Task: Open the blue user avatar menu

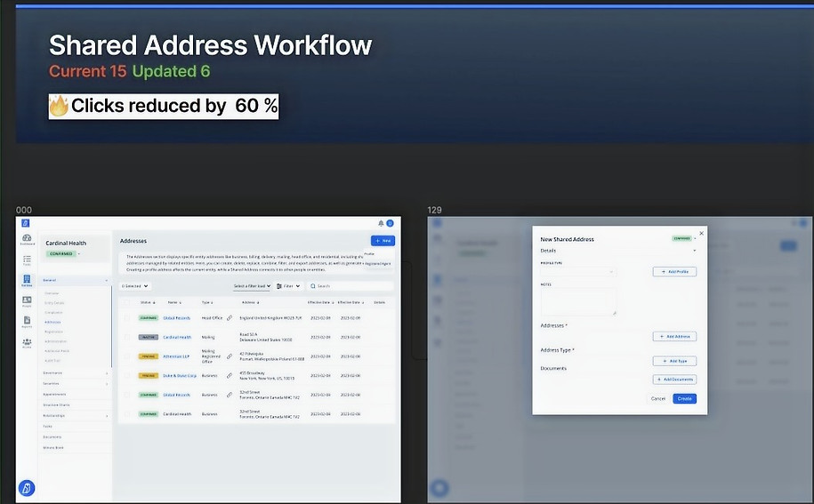Action: [390, 223]
